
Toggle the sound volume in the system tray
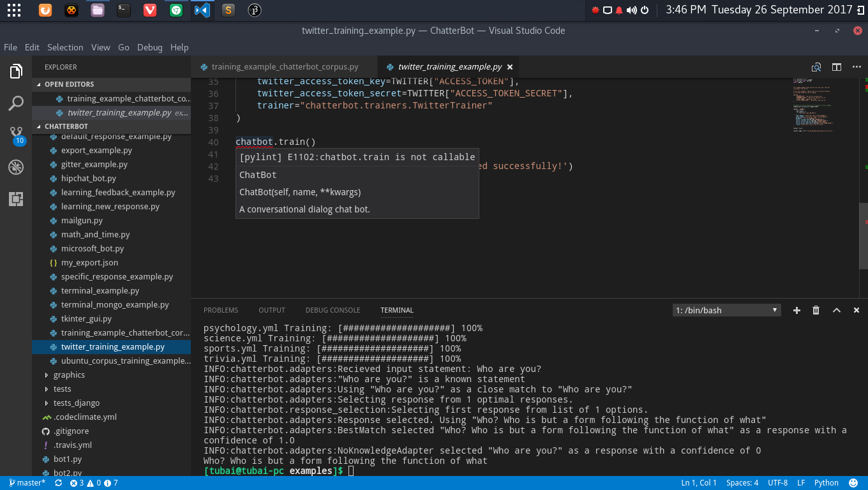click(632, 10)
